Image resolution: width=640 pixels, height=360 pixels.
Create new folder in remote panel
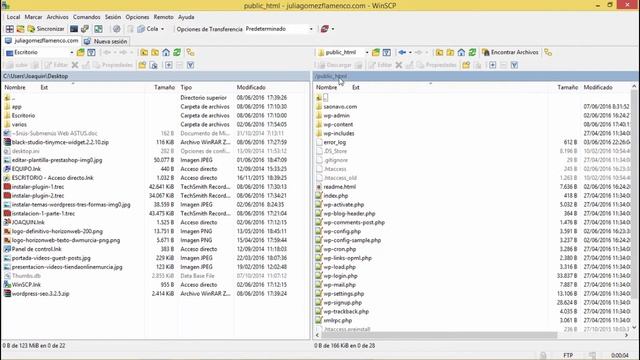point(466,65)
